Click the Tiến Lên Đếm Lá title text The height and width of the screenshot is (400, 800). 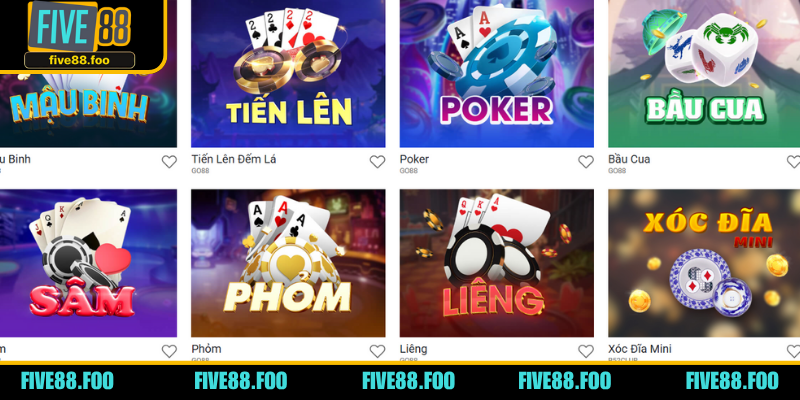[x=234, y=159]
